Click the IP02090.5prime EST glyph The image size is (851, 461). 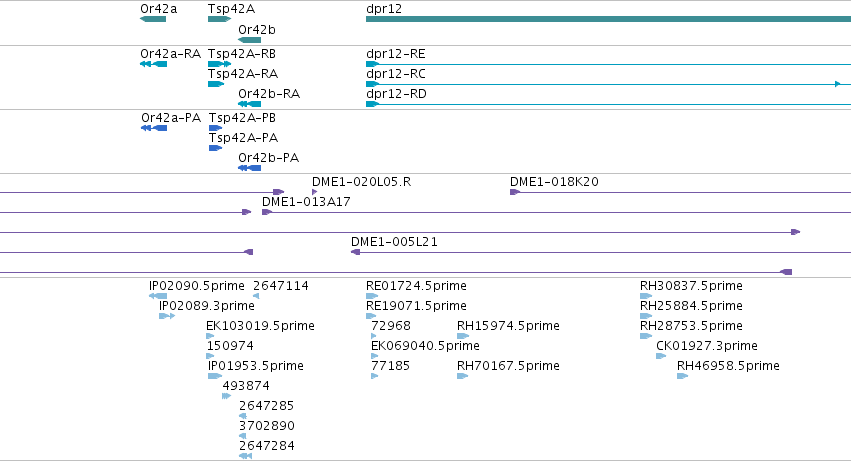(158, 296)
